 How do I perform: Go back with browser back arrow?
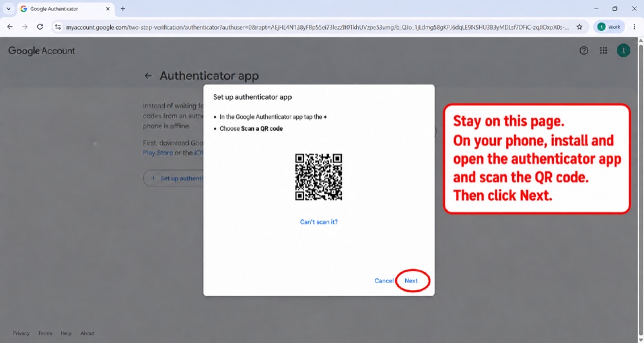coord(10,26)
